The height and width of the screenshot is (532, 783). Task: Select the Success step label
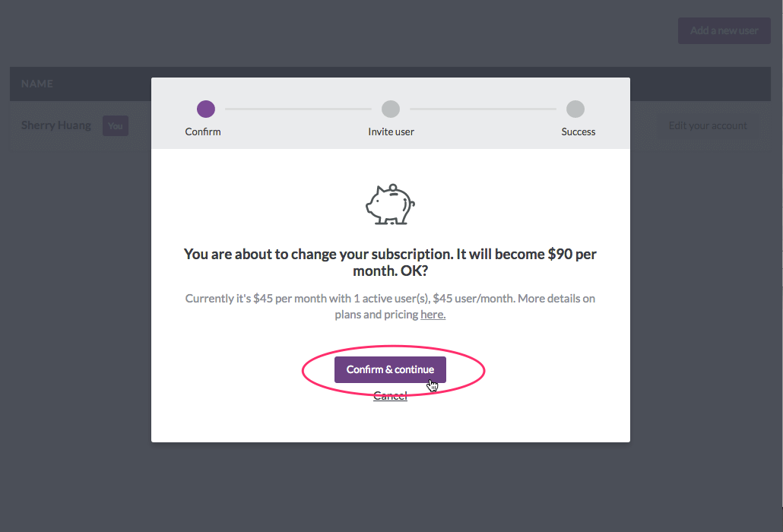579,131
